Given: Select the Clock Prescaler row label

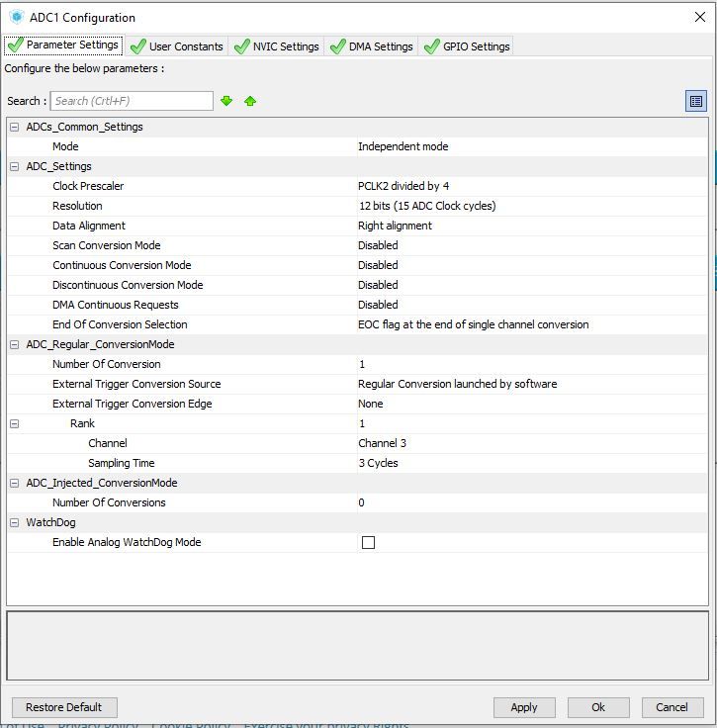Looking at the screenshot, I should [88, 186].
